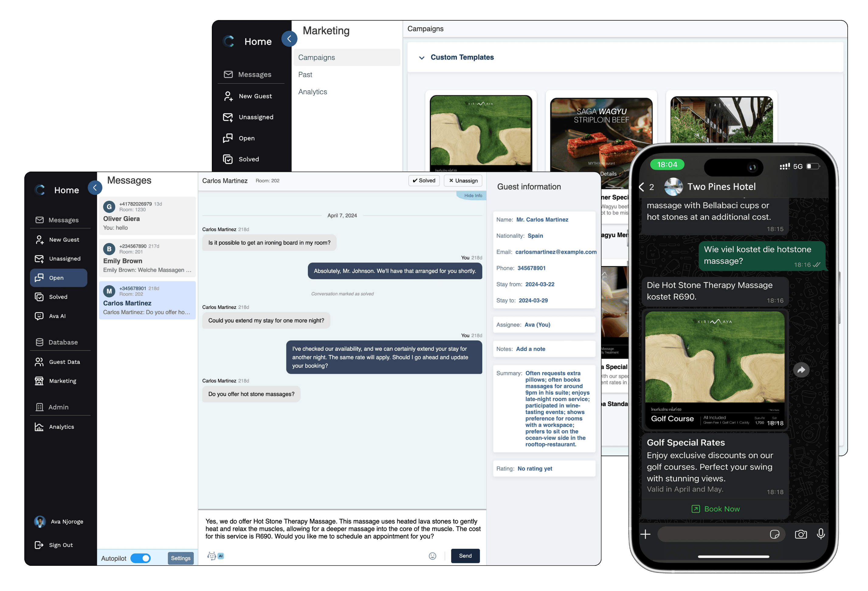Collapse Marketing window sidebar blue chevron
868x591 pixels.
click(289, 39)
